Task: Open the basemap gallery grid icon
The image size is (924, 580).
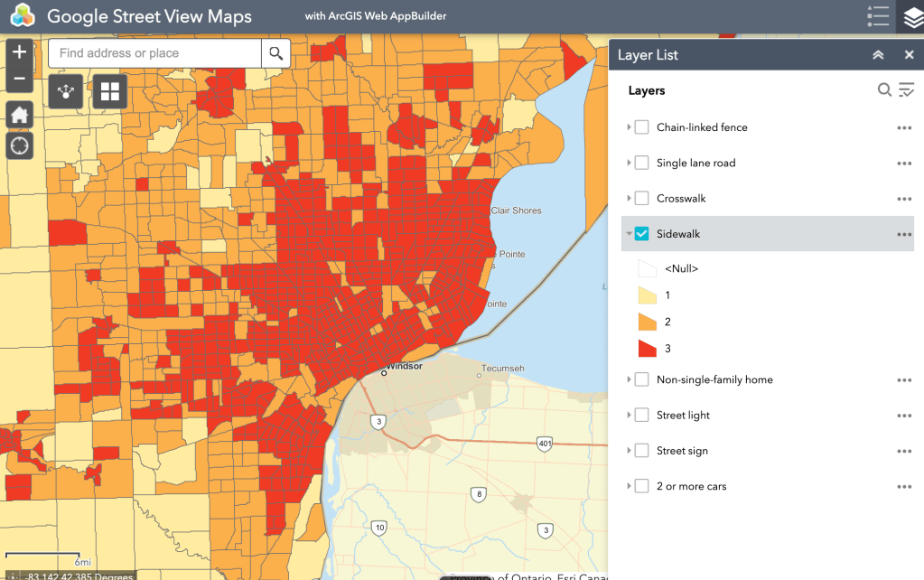Action: pos(110,91)
